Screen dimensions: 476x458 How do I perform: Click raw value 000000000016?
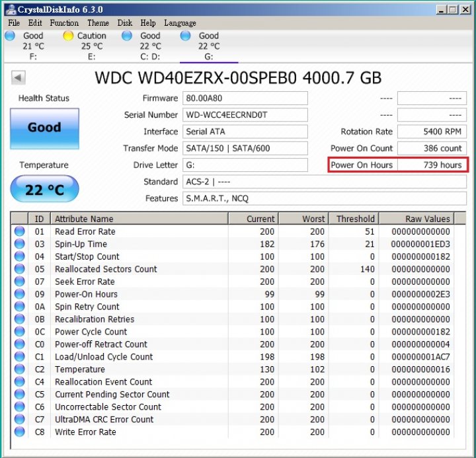(x=420, y=369)
